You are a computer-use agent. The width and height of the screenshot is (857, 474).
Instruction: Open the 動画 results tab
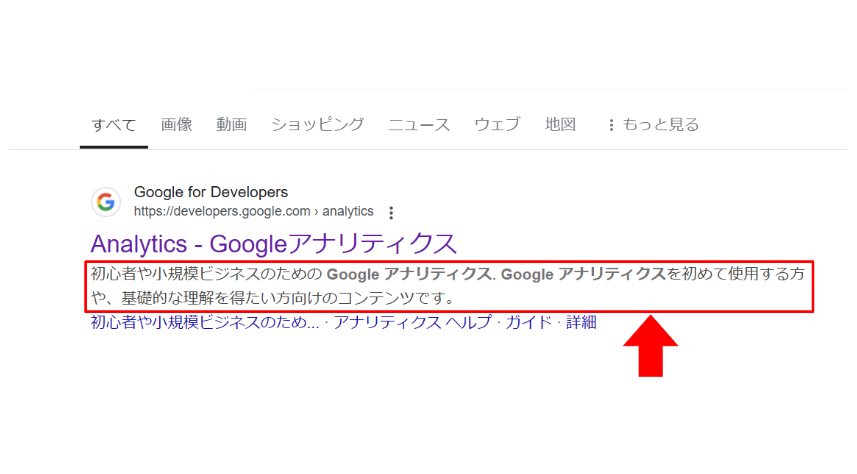[231, 124]
